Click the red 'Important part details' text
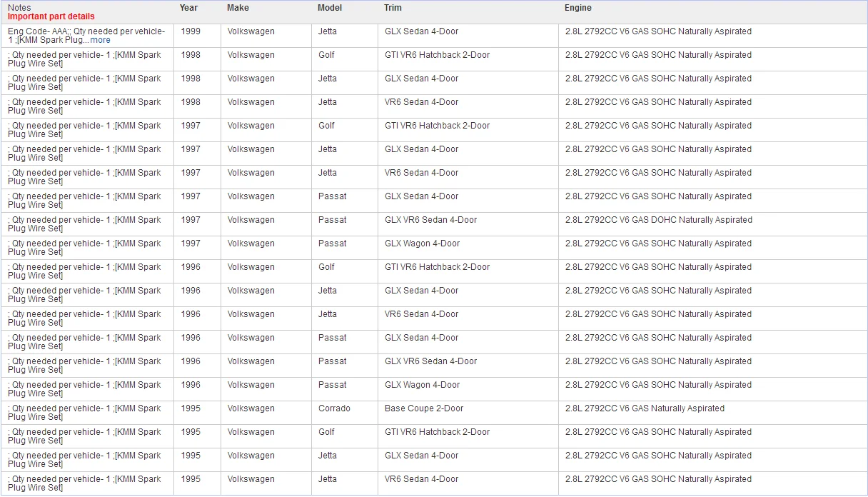The width and height of the screenshot is (868, 497). [x=51, y=16]
